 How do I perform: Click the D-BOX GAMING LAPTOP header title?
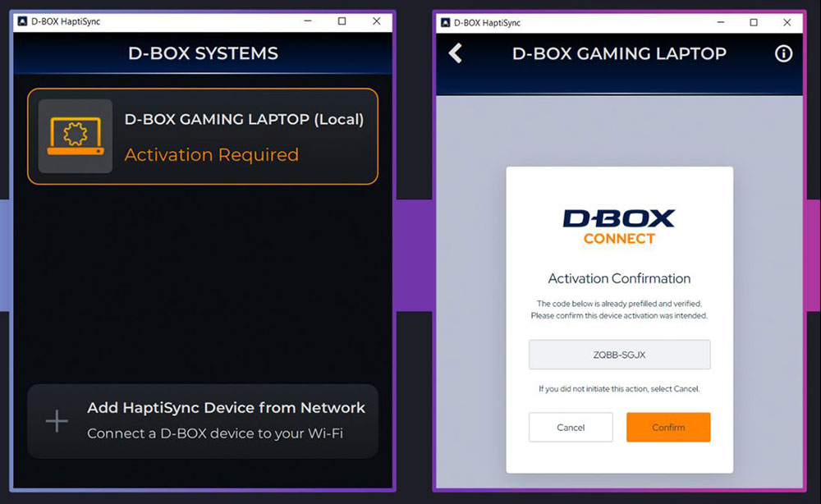619,53
